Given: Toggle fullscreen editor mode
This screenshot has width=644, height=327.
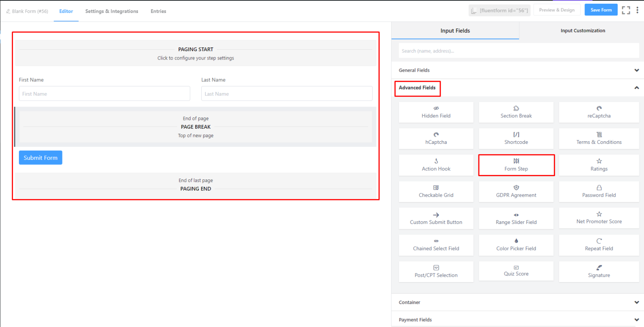Looking at the screenshot, I should click(x=626, y=10).
